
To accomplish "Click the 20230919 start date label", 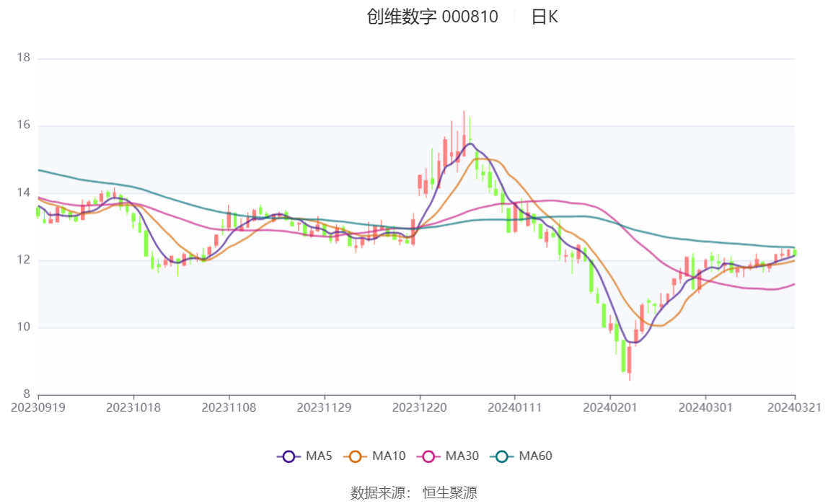I will (x=38, y=407).
